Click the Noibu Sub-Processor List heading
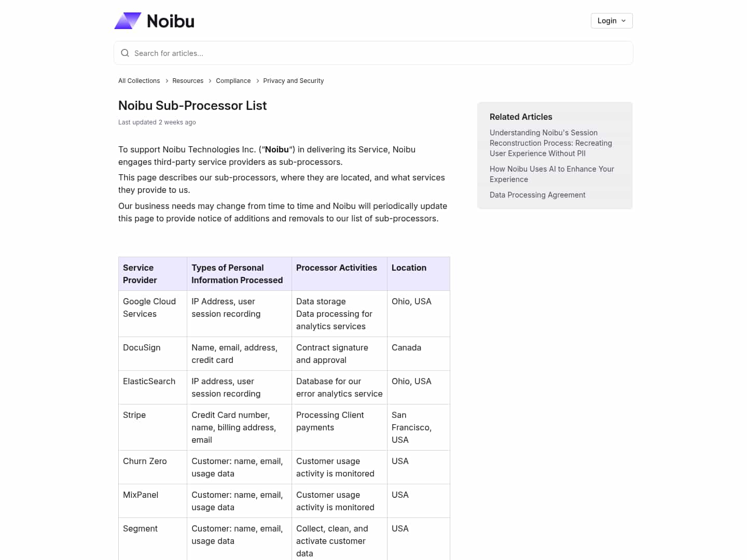The width and height of the screenshot is (747, 560). (x=192, y=106)
